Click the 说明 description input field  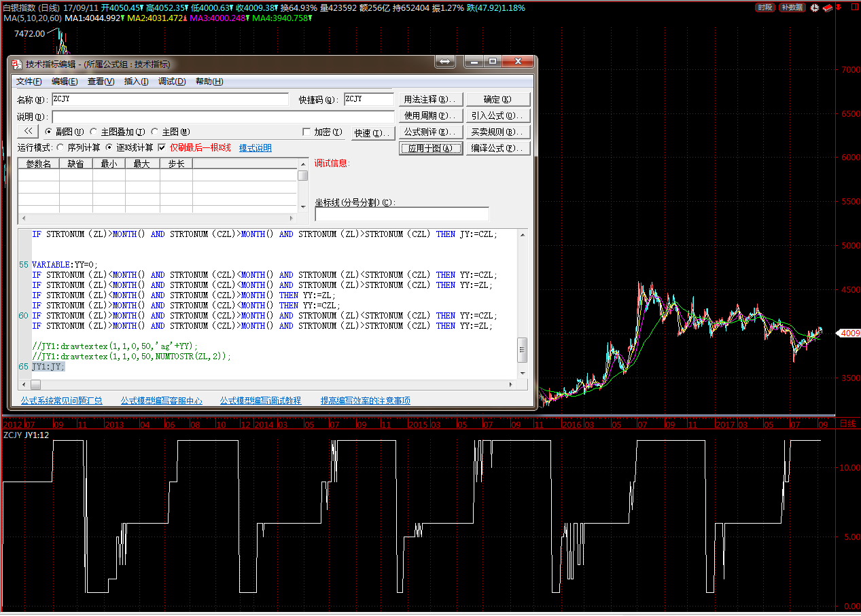(x=223, y=117)
